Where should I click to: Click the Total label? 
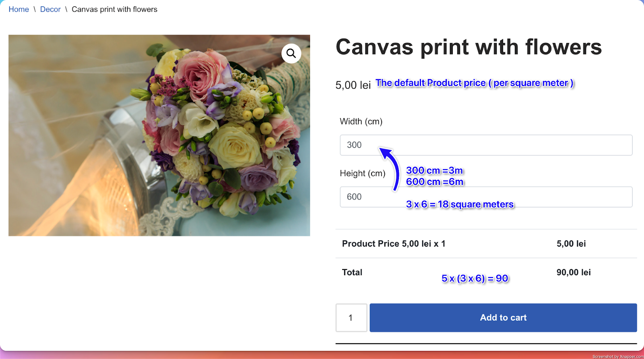coord(352,272)
